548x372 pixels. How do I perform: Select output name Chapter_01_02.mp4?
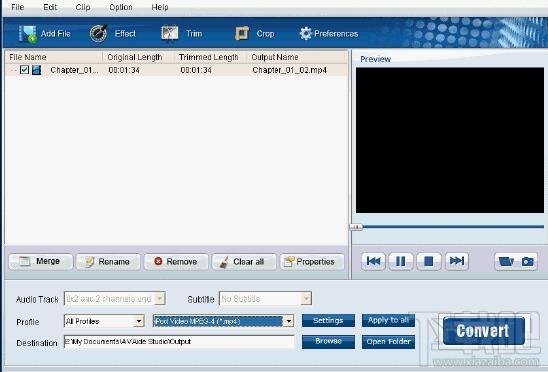(289, 70)
